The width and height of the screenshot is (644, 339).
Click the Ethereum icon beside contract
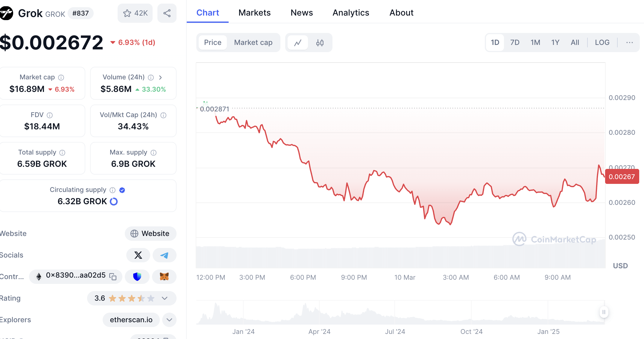click(x=39, y=276)
